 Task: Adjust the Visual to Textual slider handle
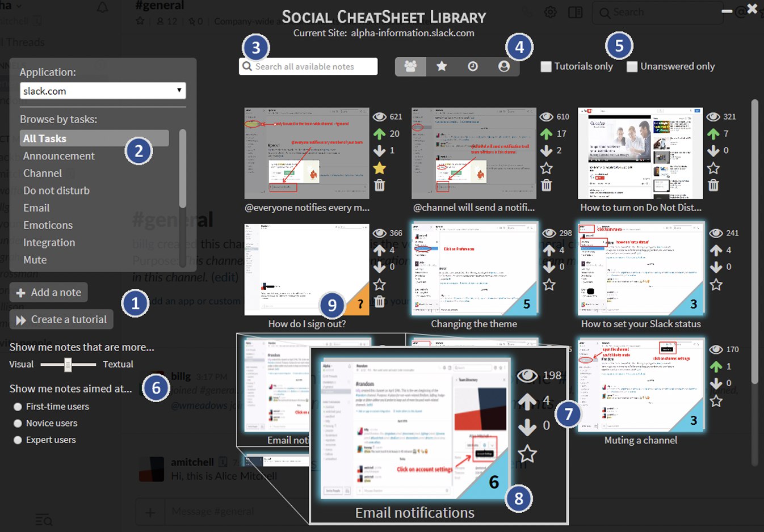click(68, 364)
